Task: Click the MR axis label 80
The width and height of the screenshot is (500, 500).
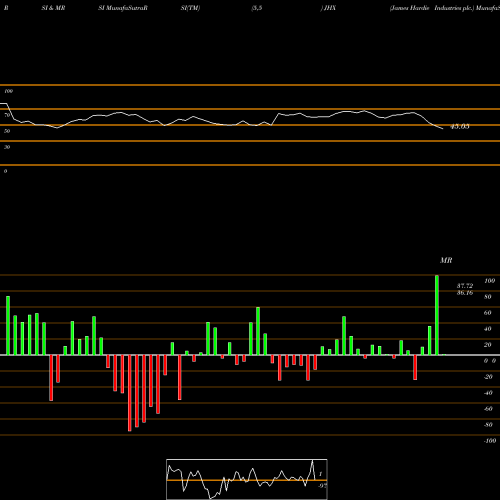Action: (488, 297)
